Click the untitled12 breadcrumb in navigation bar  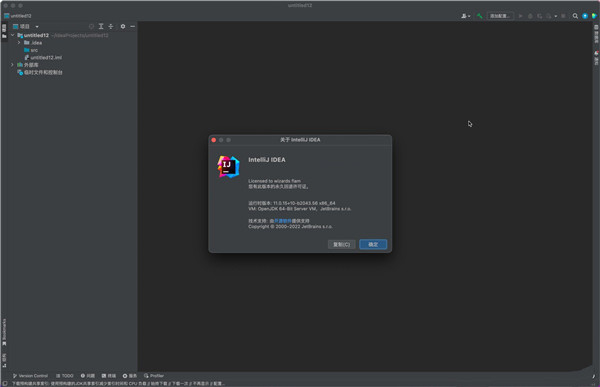click(18, 16)
